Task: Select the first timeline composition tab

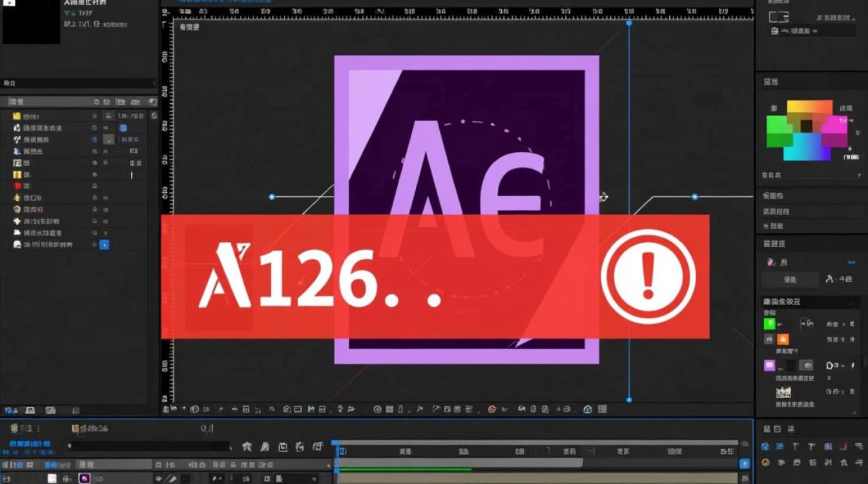Action: [21, 429]
